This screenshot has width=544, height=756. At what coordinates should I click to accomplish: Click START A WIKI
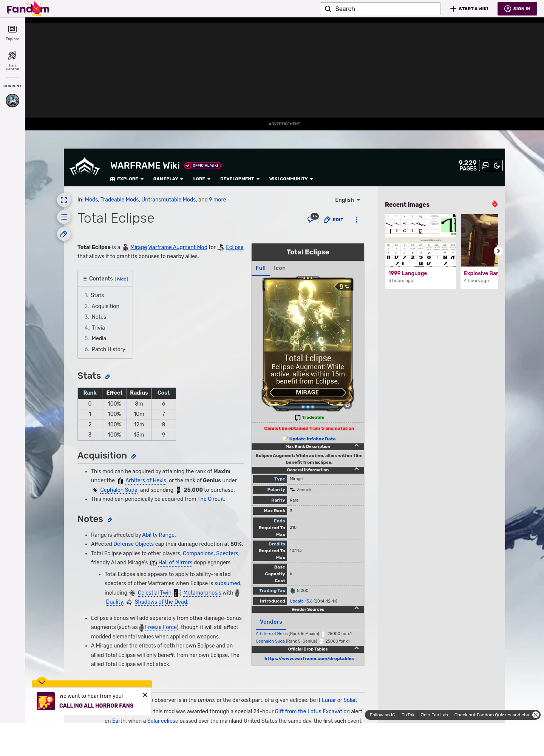(469, 9)
